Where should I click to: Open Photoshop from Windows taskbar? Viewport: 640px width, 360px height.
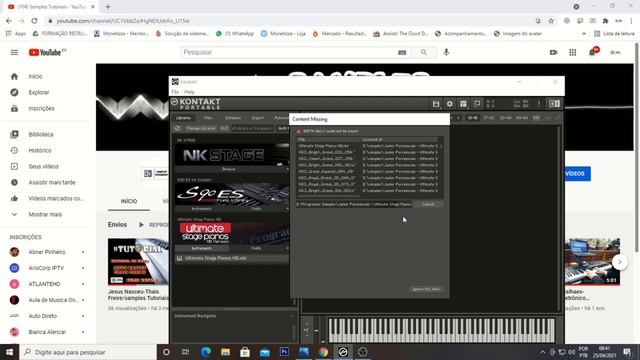tap(284, 352)
